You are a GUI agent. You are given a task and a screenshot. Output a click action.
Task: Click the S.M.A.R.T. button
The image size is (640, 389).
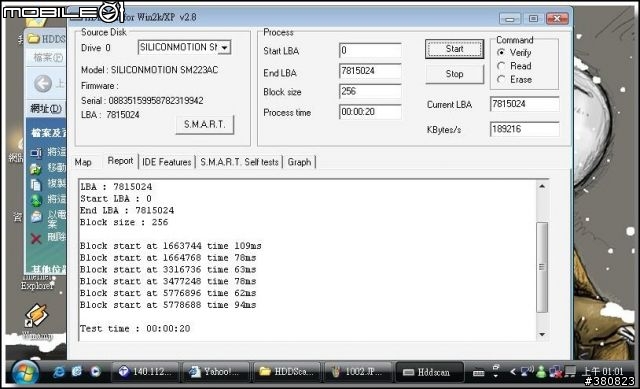click(x=204, y=124)
